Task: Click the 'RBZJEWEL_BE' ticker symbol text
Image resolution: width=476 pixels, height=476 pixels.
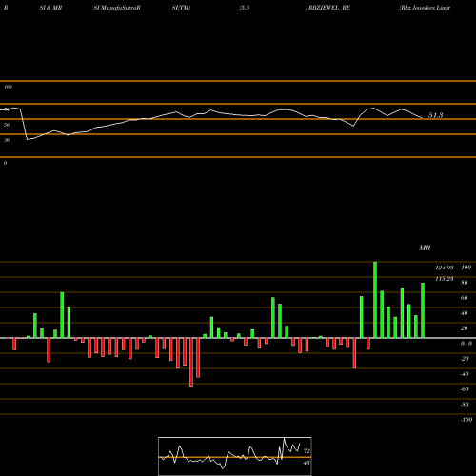Action: pos(329,8)
